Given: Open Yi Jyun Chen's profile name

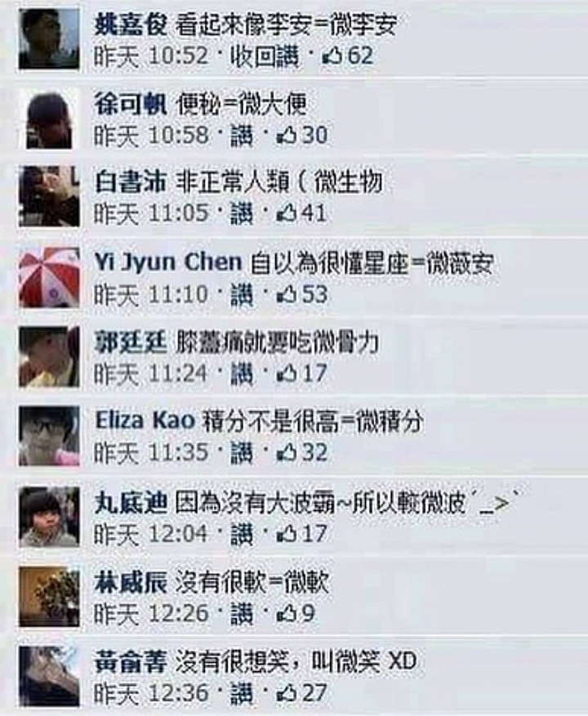Looking at the screenshot, I should click(x=168, y=263).
